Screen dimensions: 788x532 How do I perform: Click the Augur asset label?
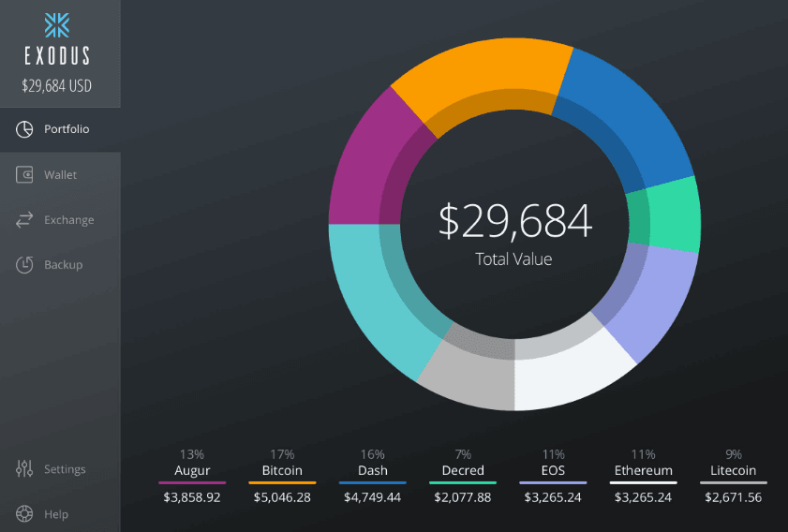point(192,471)
